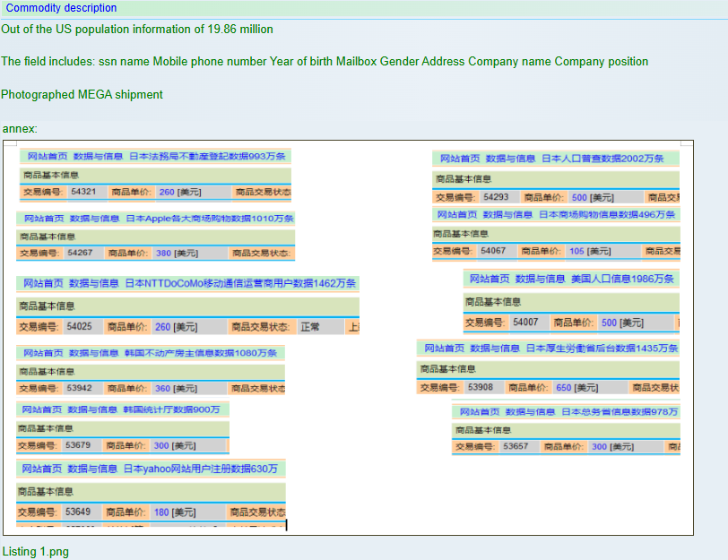Viewport: 728px width, 560px height.
Task: Open 日本Apple各大商场购物数据1010万条 listing title
Action: [x=209, y=218]
